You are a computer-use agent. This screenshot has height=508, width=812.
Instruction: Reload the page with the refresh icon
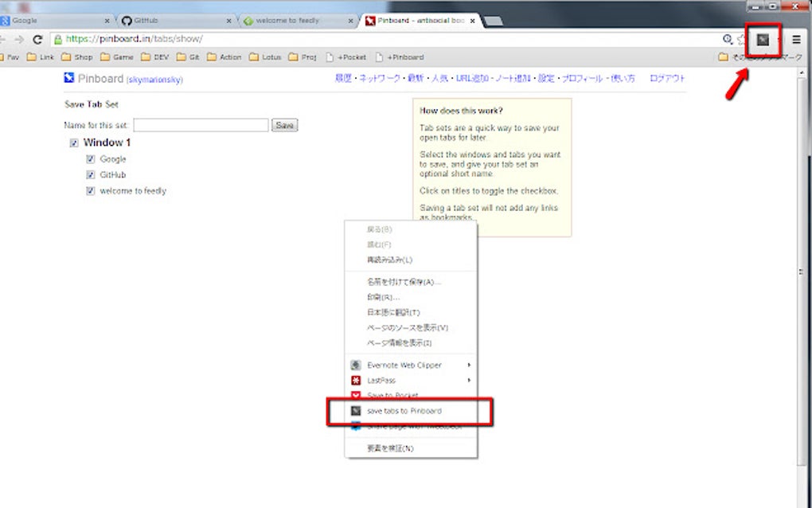(37, 37)
